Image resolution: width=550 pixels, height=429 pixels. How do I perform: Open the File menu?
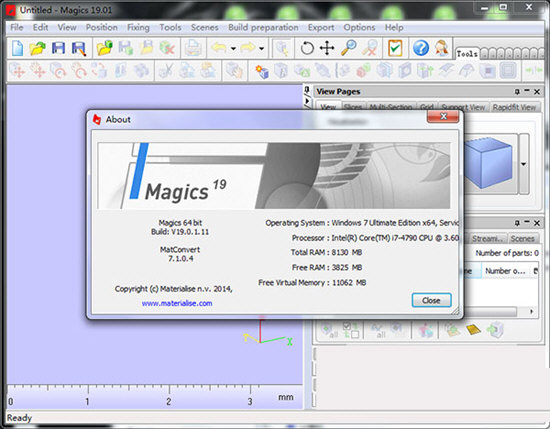click(x=16, y=27)
